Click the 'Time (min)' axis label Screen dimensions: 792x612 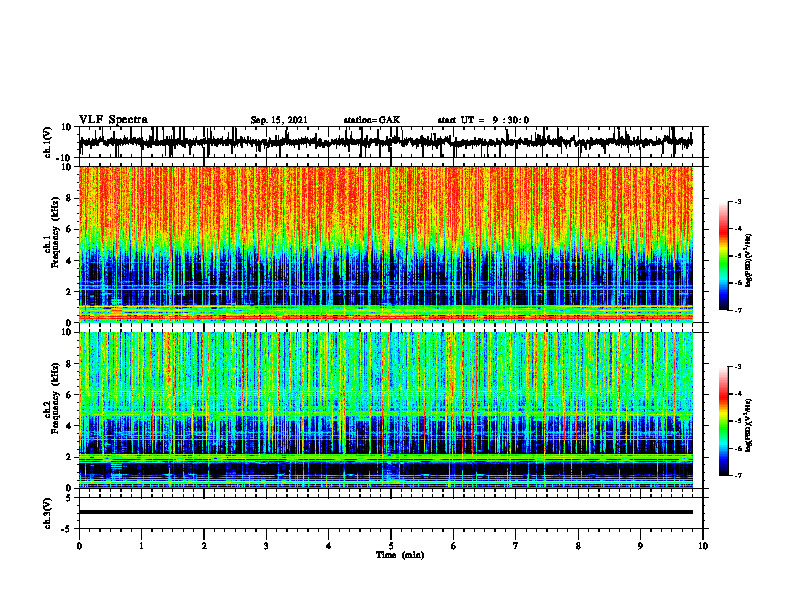click(400, 555)
